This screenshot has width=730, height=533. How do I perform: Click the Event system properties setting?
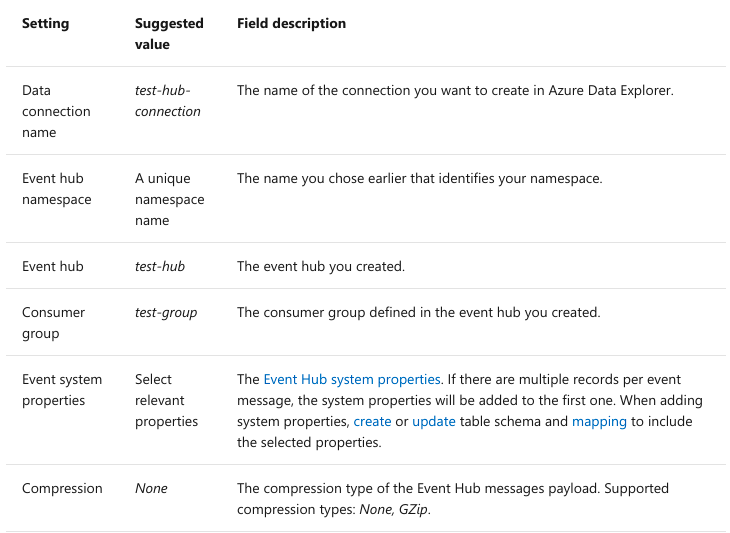[x=60, y=390]
